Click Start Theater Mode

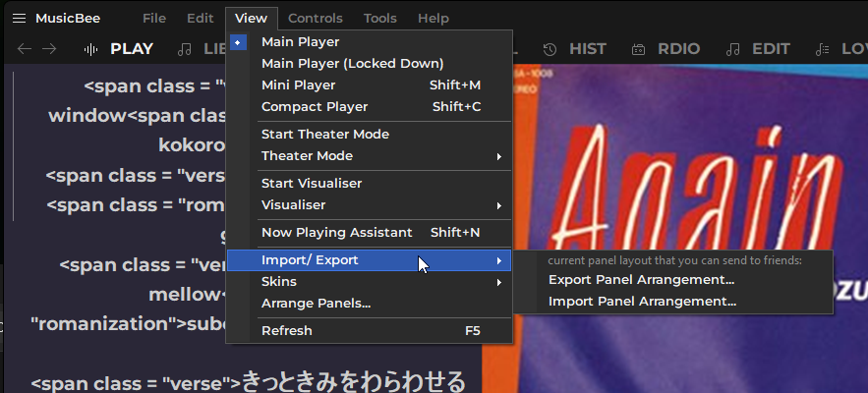(370, 135)
